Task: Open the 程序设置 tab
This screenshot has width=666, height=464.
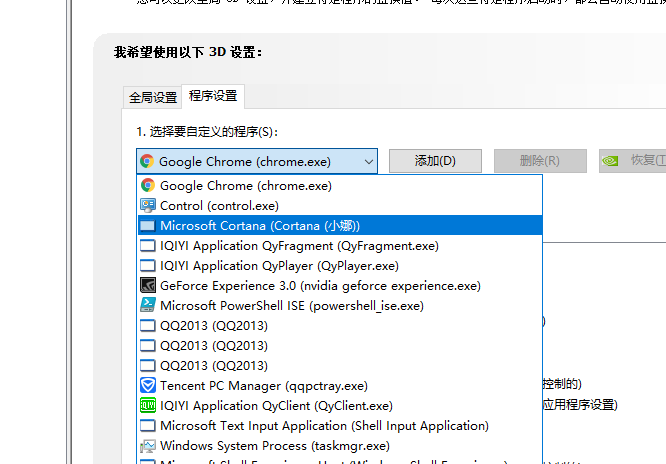Action: click(x=213, y=96)
